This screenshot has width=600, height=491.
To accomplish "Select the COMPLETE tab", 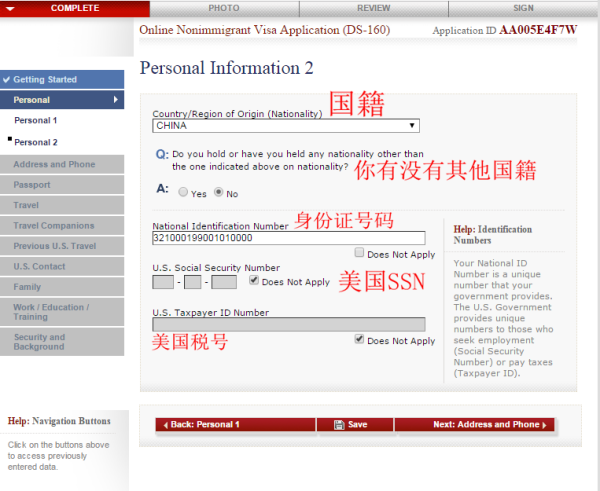I will [74, 8].
